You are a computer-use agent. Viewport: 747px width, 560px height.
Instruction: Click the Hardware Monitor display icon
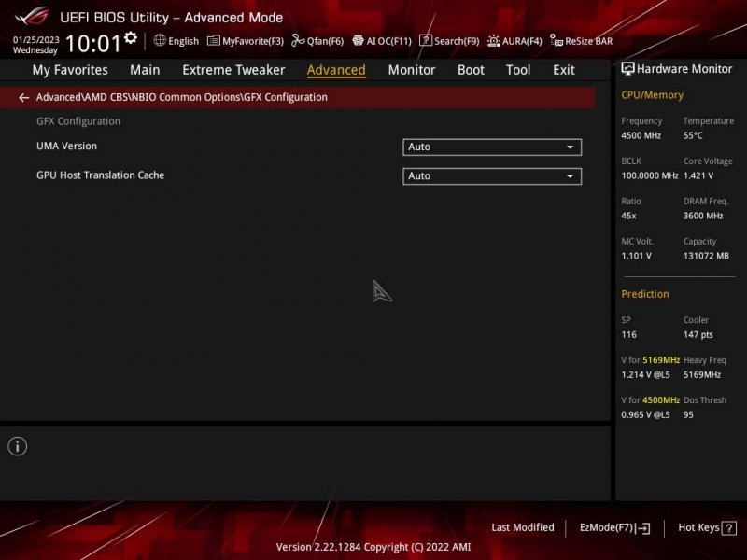[627, 69]
